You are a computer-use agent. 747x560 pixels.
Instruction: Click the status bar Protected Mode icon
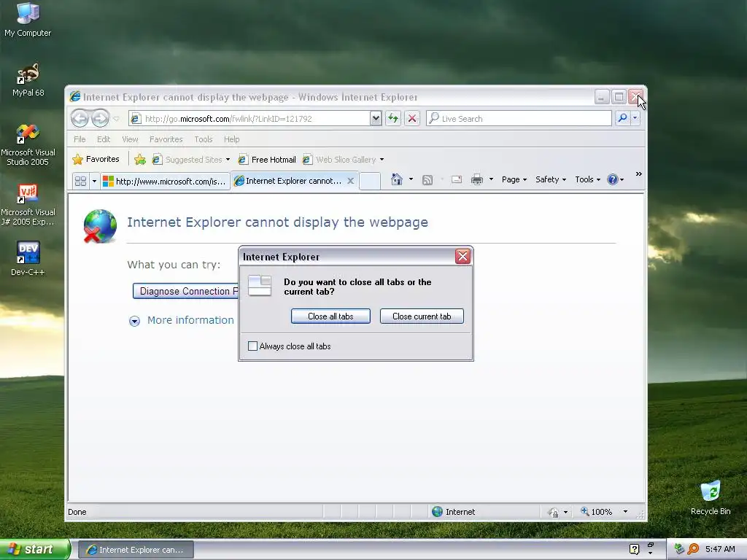[554, 513]
